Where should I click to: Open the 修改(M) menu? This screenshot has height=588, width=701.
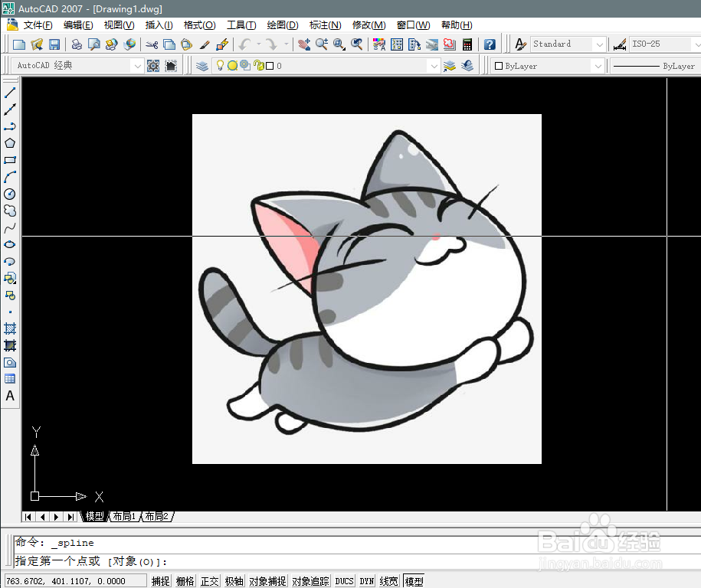[x=369, y=25]
